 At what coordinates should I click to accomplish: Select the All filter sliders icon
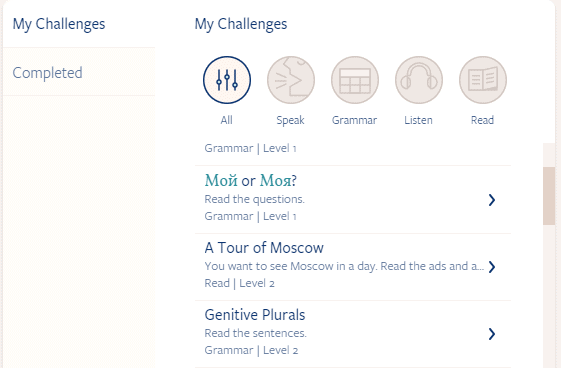click(x=227, y=80)
